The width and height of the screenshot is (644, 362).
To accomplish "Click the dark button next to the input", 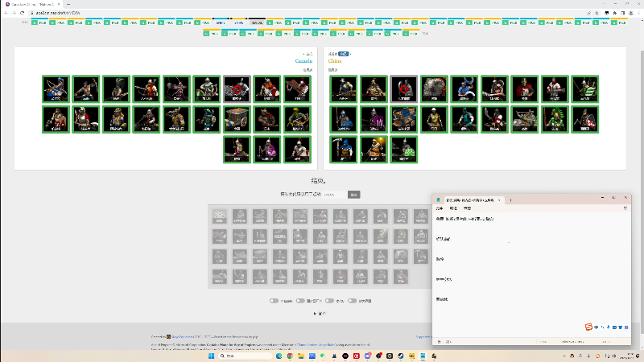I will pos(353,195).
